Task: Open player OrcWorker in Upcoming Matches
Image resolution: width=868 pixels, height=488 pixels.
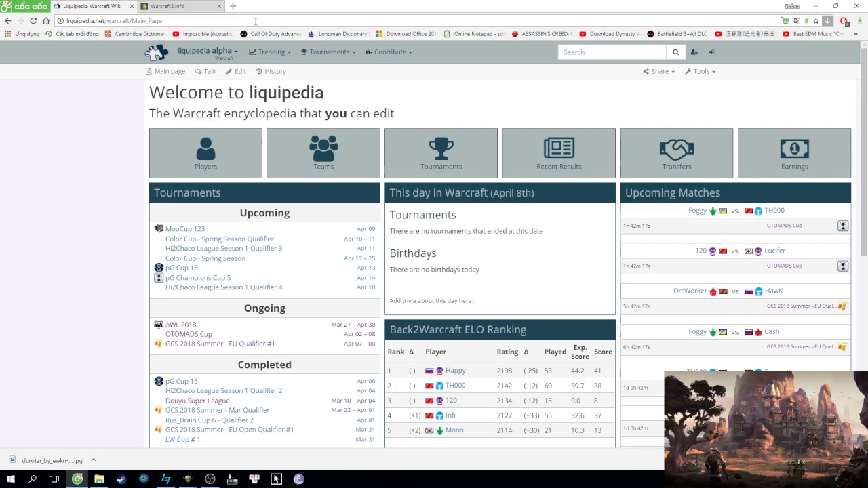Action: pyautogui.click(x=690, y=291)
